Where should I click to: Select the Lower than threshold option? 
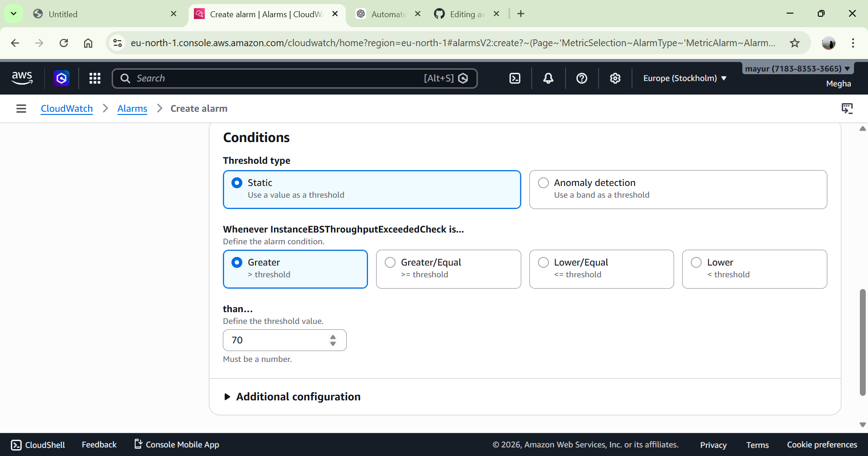click(x=696, y=262)
